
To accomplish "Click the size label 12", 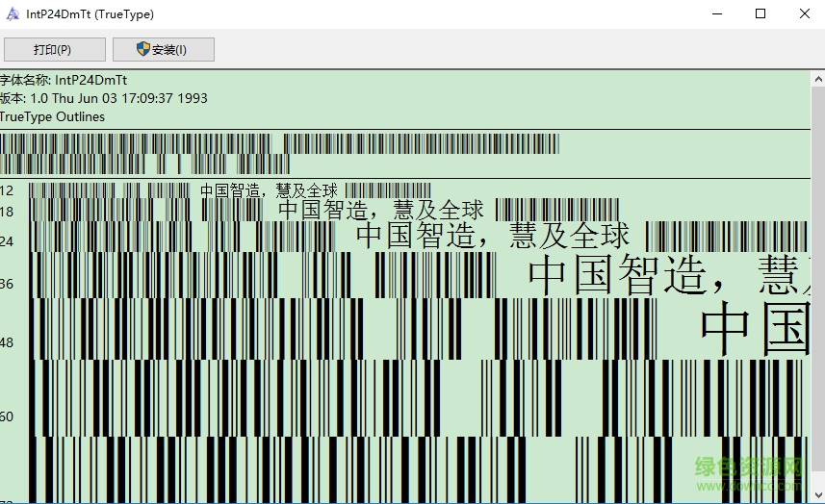I will [7, 190].
